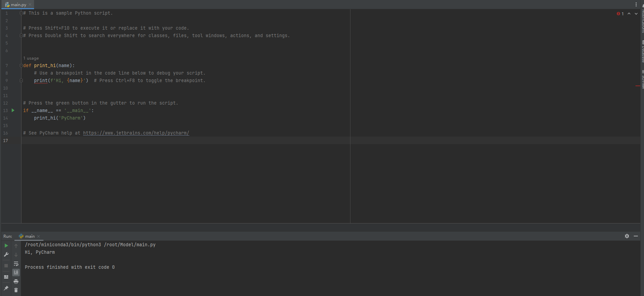The image size is (644, 296).
Task: Open run configuration wrench settings
Action: click(x=6, y=254)
